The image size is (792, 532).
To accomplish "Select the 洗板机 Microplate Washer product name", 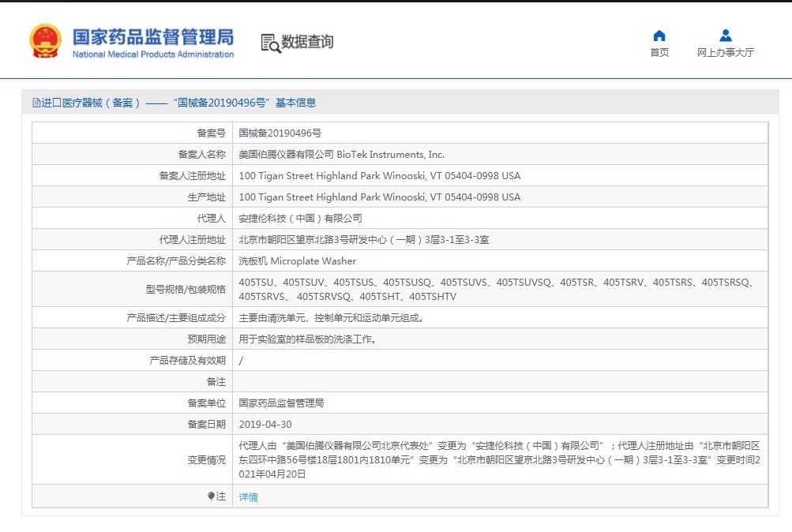I will click(x=297, y=261).
